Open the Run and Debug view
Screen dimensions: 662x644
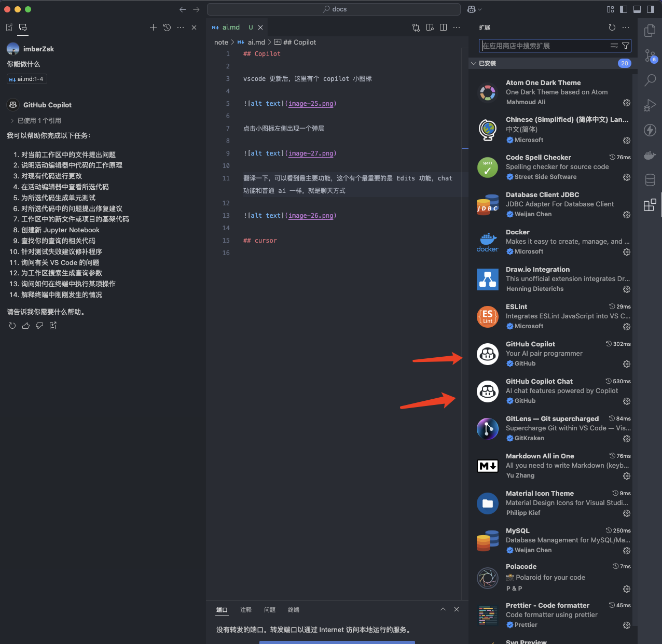650,105
